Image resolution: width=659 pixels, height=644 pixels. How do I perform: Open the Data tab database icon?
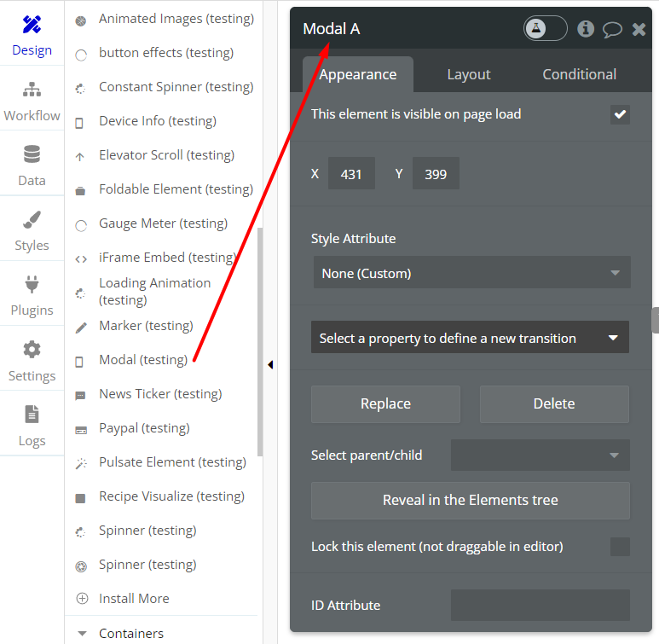32,154
